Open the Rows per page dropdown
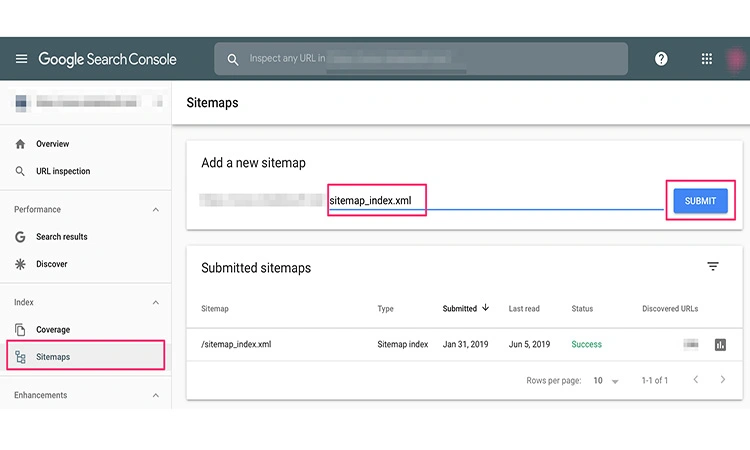 click(x=606, y=381)
